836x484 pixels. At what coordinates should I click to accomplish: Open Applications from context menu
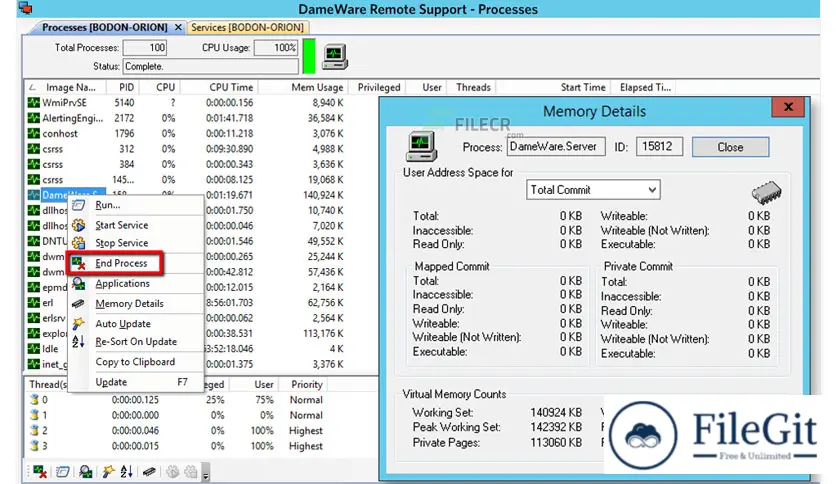click(135, 283)
